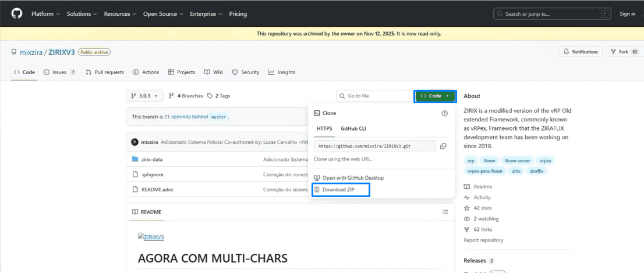The width and height of the screenshot is (644, 273).
Task: Open the master branch link
Action: 218,117
